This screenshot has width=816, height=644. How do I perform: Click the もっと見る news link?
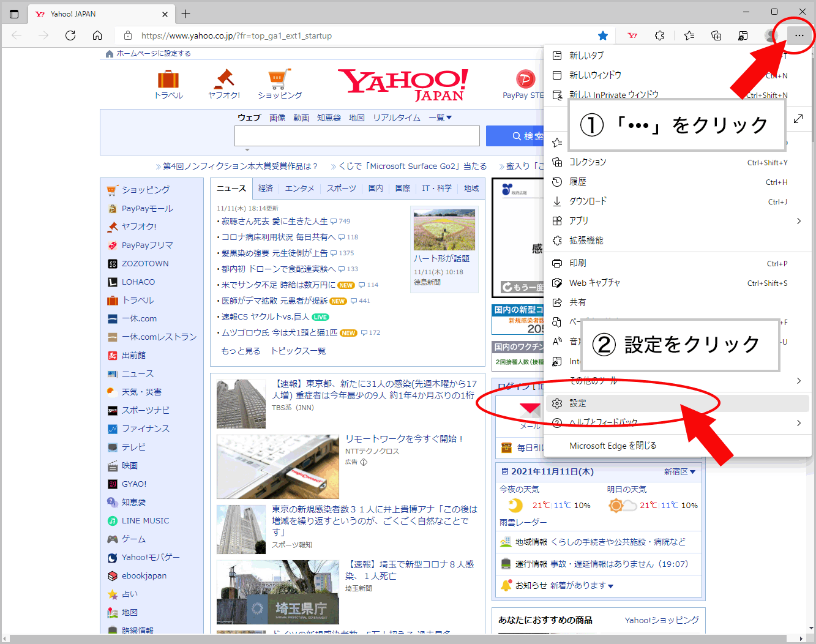coord(241,351)
